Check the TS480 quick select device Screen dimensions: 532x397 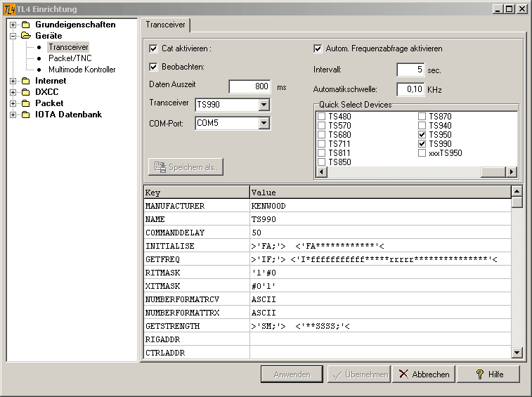[321, 117]
